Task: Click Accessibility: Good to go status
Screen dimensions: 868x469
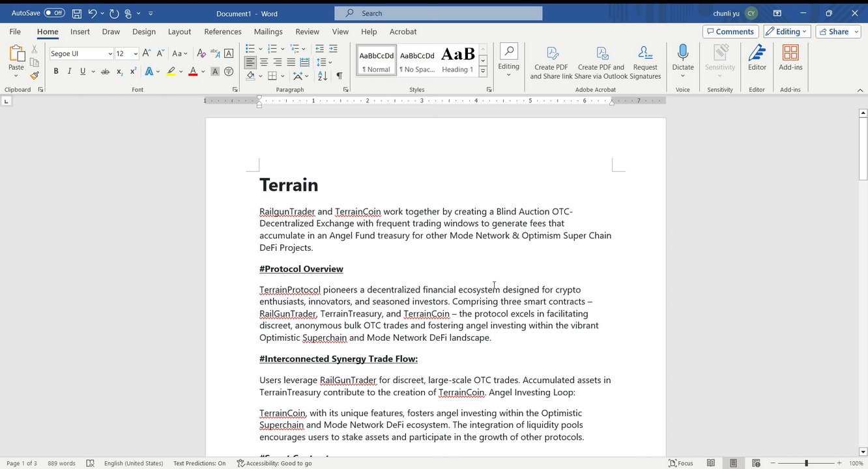Action: [x=274, y=463]
